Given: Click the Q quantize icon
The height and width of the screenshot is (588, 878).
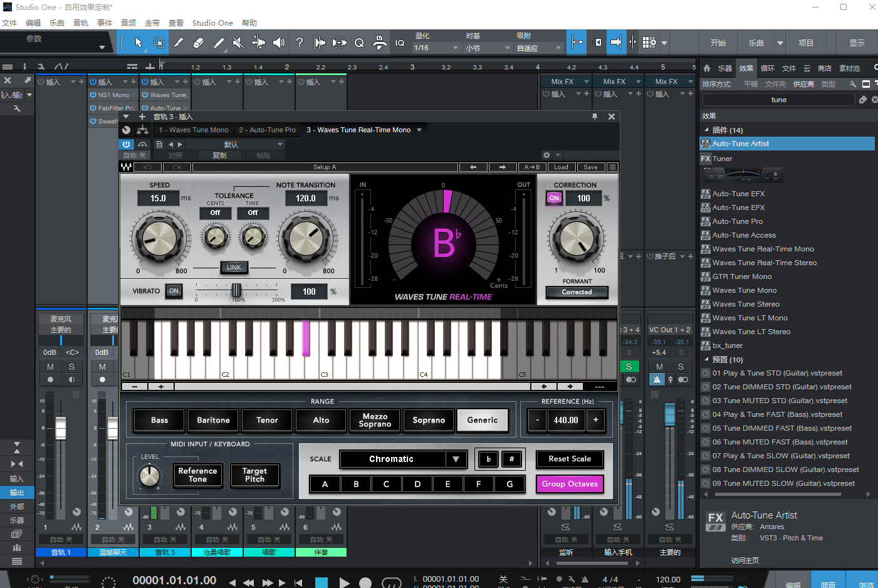Looking at the screenshot, I should click(x=359, y=43).
